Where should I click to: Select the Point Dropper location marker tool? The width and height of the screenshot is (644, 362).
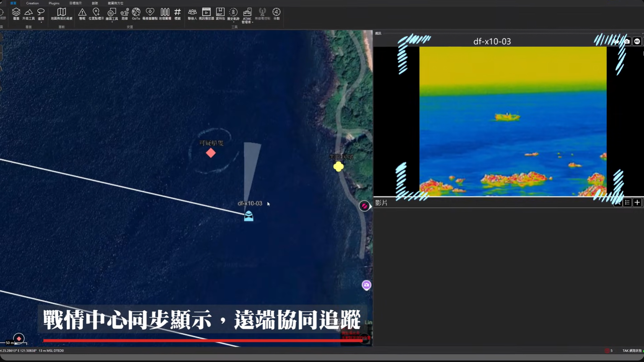coord(96,14)
